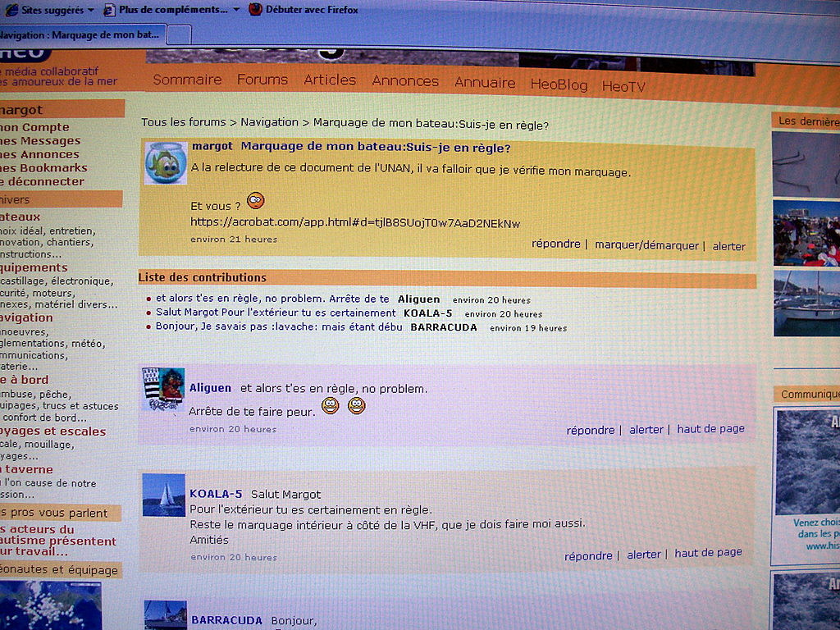Click the sea waves Communiqué banner image
This screenshot has height=630, width=840.
coord(808,462)
